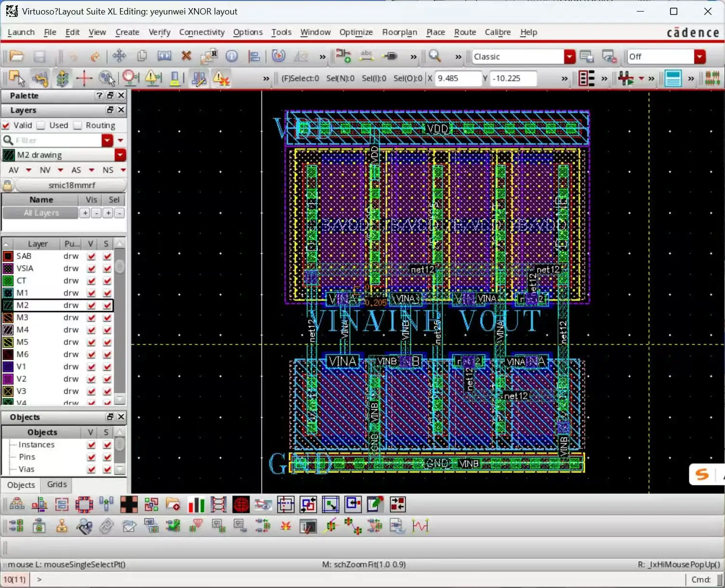725x588 pixels.
Task: Toggle visibility of the V2 layer
Action: (91, 379)
